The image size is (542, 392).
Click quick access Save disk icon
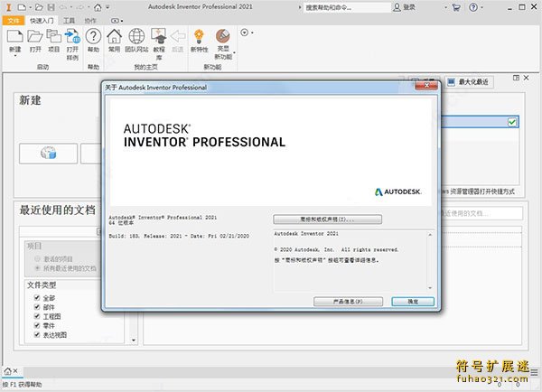pyautogui.click(x=51, y=7)
